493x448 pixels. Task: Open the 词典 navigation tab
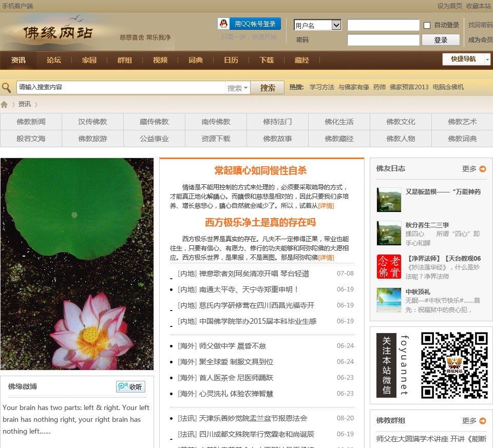196,60
